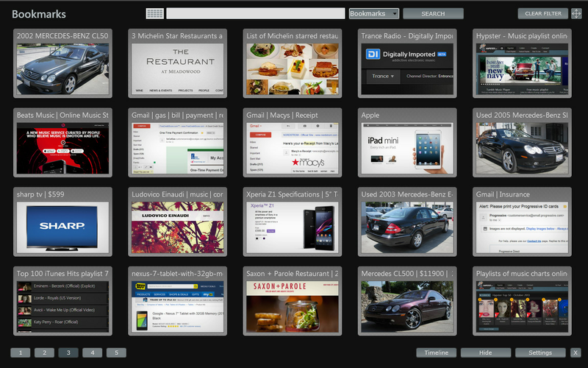Click the SEARCH button
The image size is (588, 368).
[433, 13]
